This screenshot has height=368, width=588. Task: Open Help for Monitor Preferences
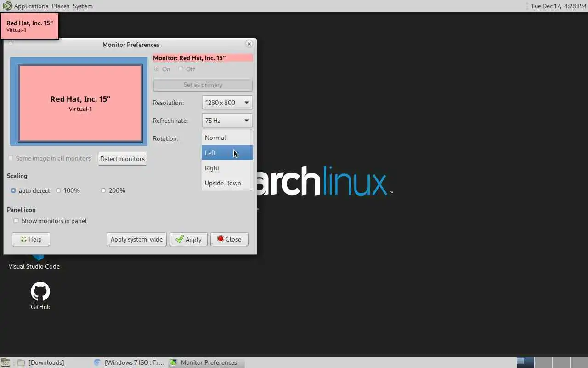(31, 239)
